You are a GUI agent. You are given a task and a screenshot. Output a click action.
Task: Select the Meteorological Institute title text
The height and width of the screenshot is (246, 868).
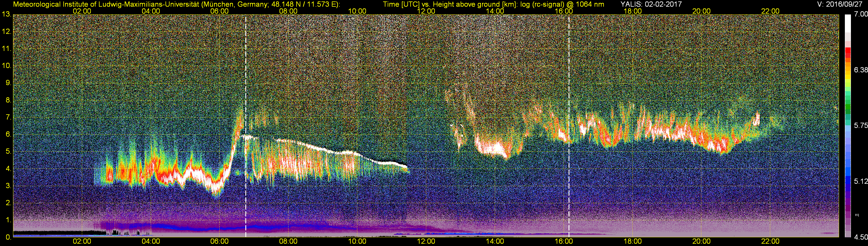[176, 4]
